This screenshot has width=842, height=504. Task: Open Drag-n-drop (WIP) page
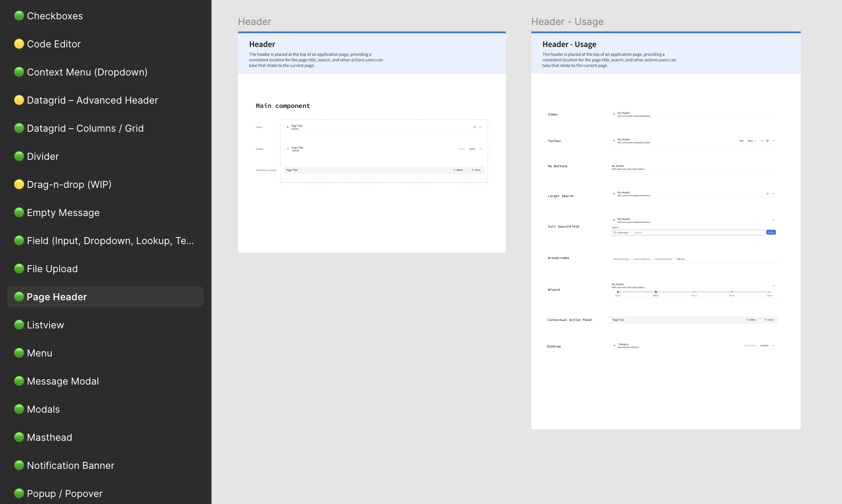click(105, 184)
